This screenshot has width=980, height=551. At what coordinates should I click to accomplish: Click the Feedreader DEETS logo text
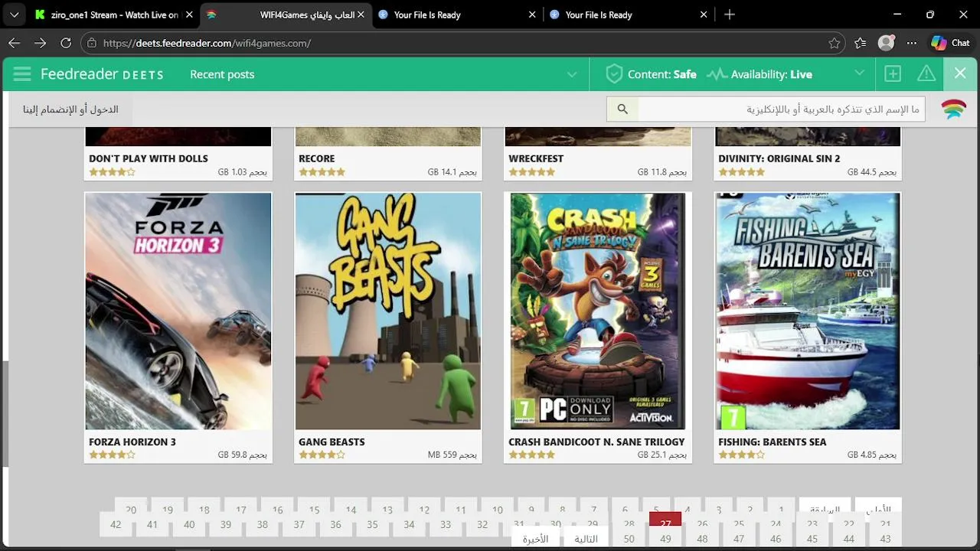click(x=102, y=74)
